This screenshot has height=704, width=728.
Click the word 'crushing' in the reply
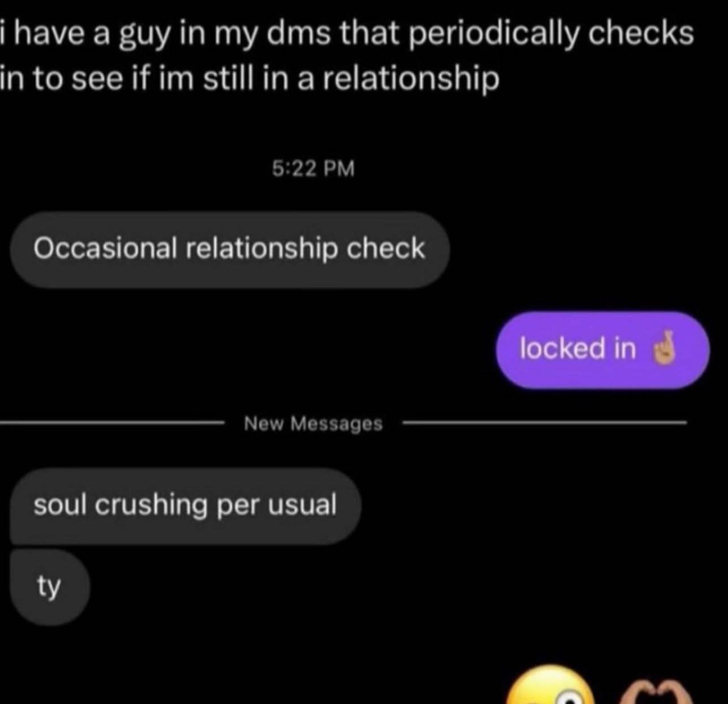pos(151,506)
